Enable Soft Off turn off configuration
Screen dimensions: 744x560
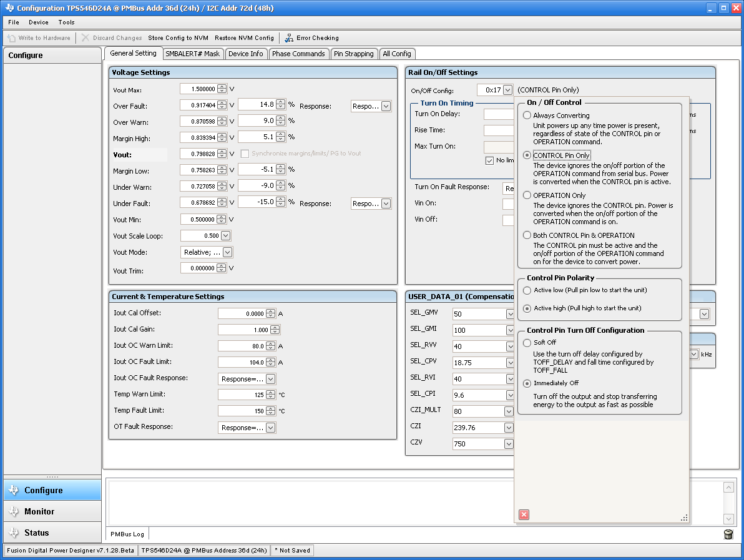(x=526, y=343)
